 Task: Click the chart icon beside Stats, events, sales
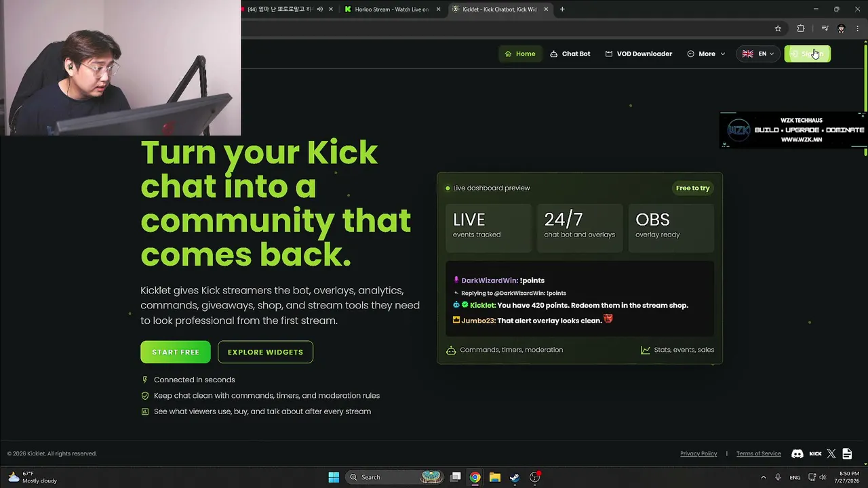646,350
